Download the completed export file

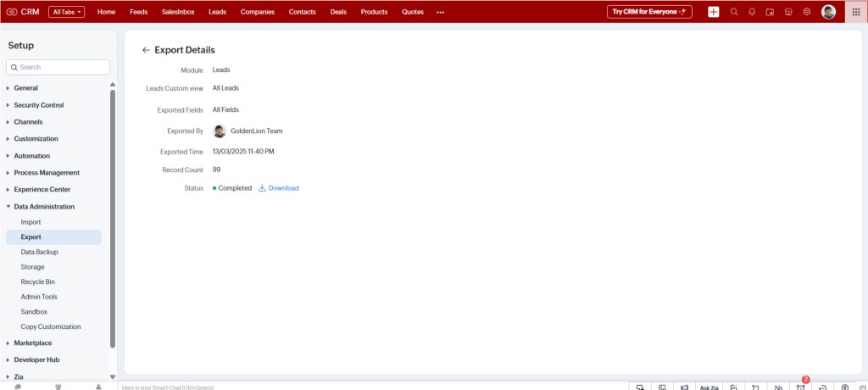tap(283, 188)
